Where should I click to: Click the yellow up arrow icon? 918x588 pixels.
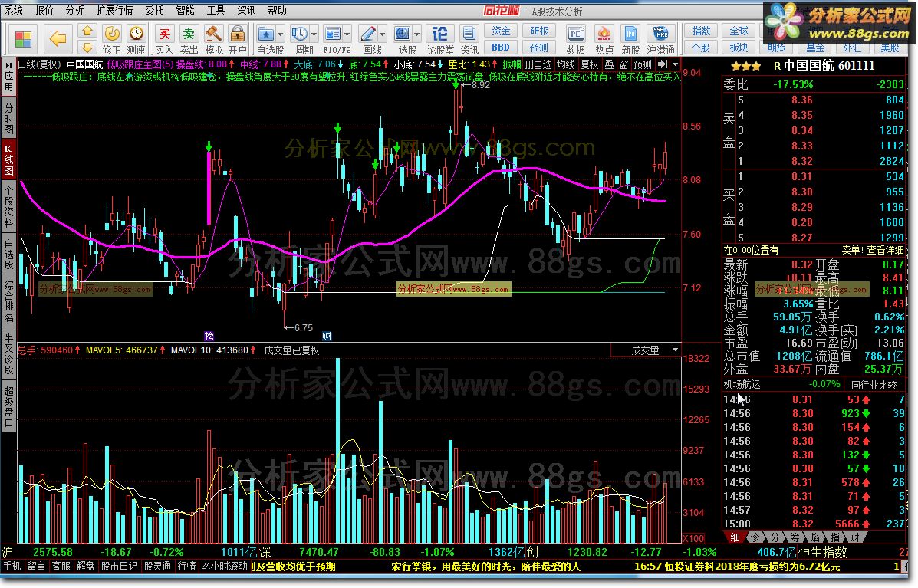[87, 31]
